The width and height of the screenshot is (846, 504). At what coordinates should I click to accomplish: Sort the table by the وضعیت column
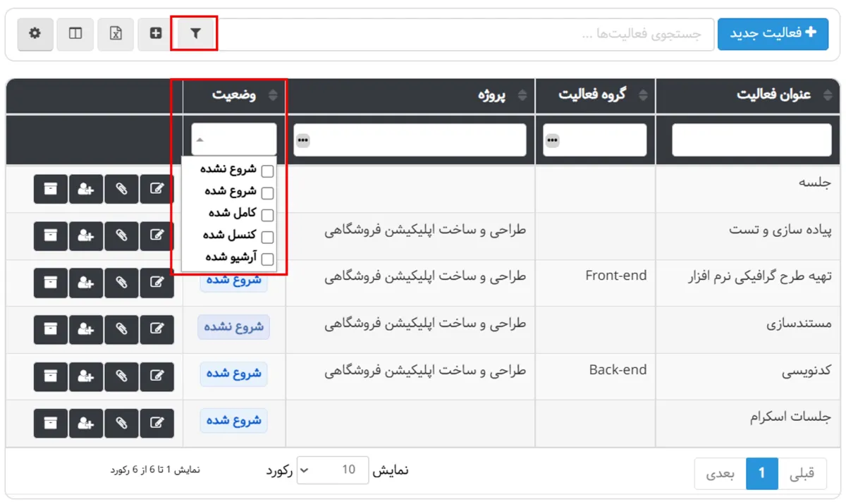click(271, 95)
